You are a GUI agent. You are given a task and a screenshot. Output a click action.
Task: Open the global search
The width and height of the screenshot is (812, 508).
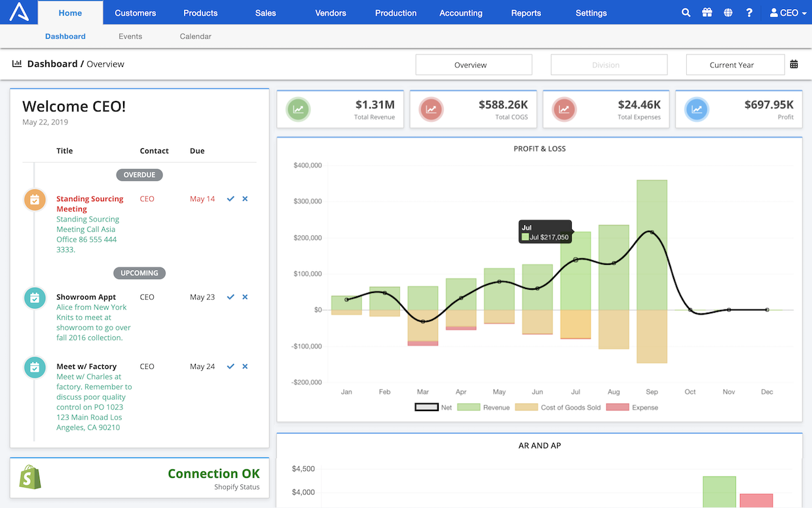[x=686, y=12]
